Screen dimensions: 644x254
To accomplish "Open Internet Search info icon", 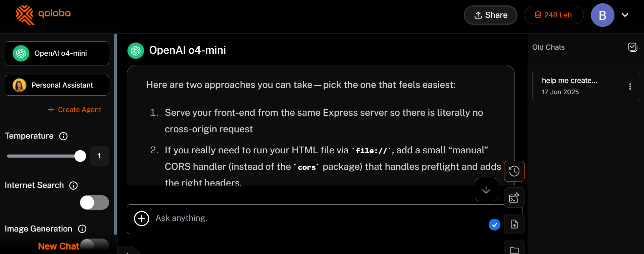I will click(73, 186).
